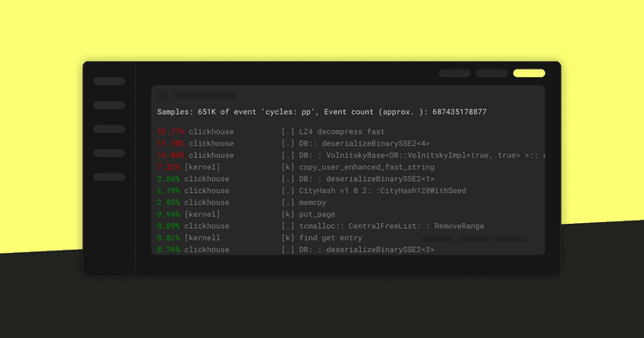Click clickhouse in the 32.77% row
This screenshot has height=338, width=644.
[211, 131]
